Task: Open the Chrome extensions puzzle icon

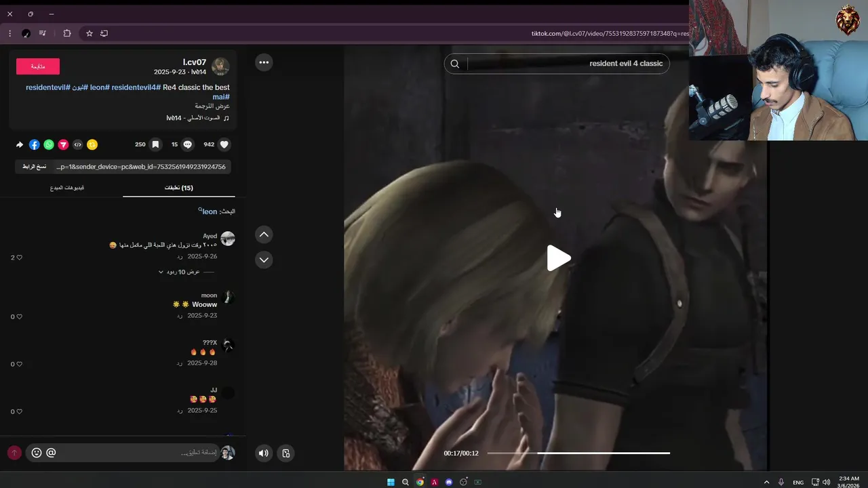Action: 67,33
